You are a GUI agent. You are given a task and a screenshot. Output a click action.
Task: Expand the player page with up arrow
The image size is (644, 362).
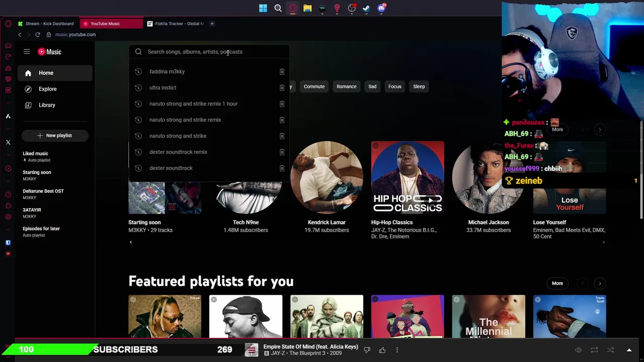629,350
